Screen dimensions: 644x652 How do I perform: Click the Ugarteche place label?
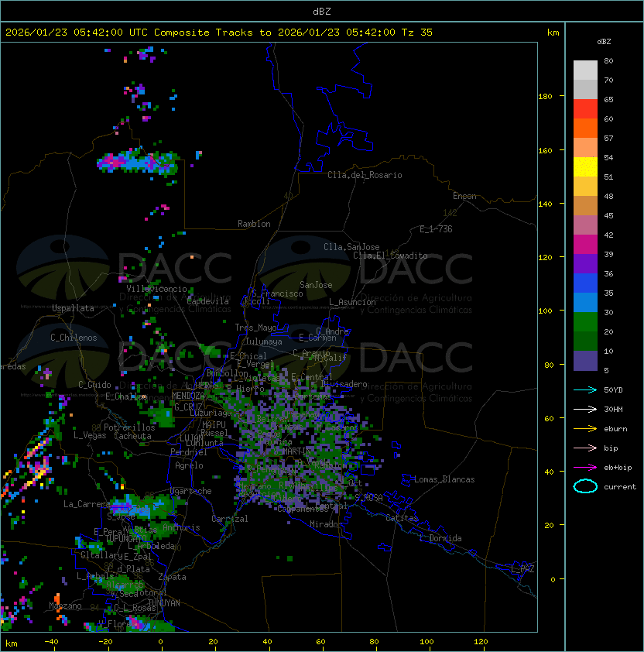click(191, 491)
